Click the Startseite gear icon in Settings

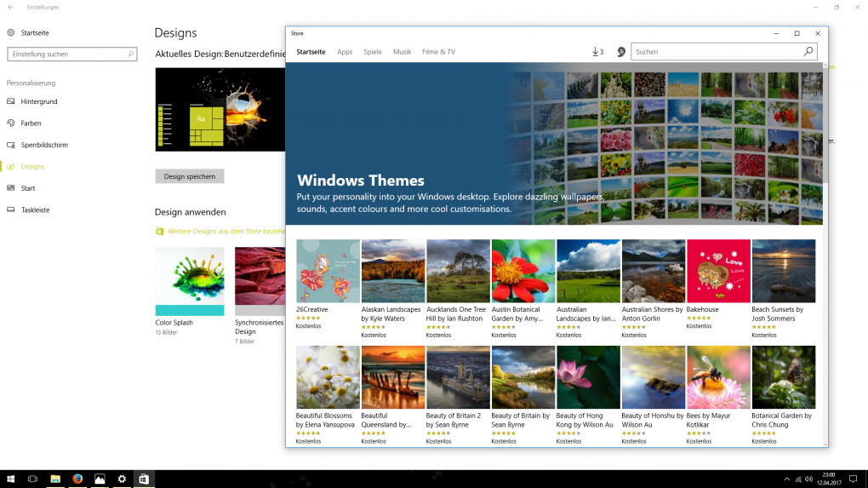click(11, 32)
